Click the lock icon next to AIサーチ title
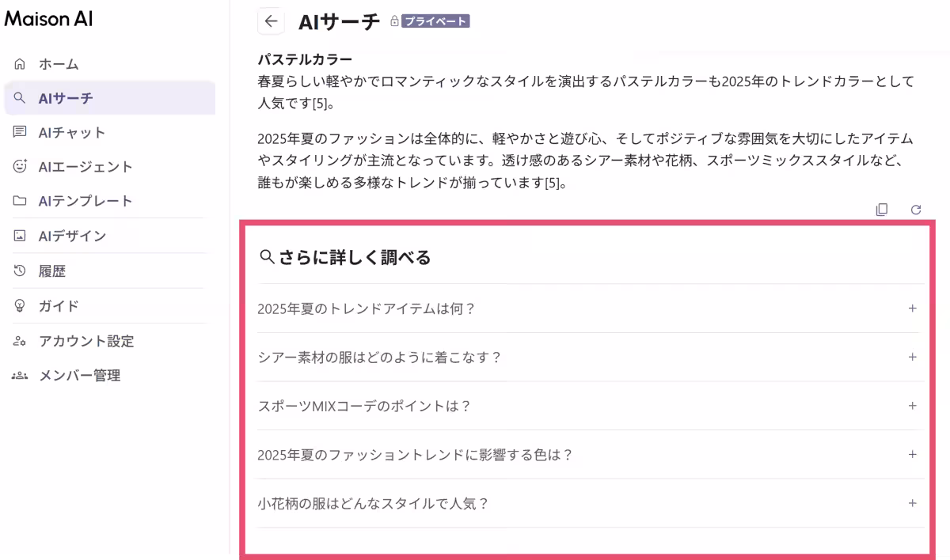The height and width of the screenshot is (560, 950). coord(393,21)
